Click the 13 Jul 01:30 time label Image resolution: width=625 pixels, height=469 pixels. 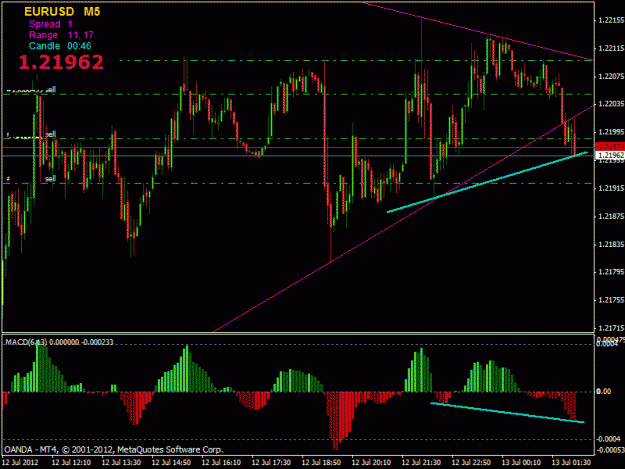pyautogui.click(x=571, y=462)
